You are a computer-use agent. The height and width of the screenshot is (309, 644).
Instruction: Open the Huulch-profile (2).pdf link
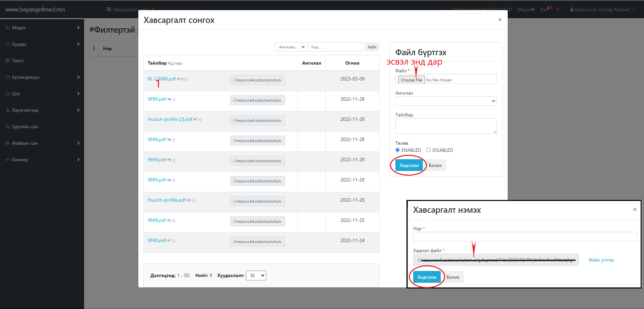tap(170, 119)
